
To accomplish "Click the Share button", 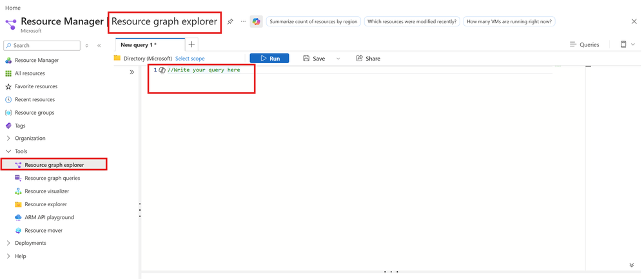I will tap(368, 59).
